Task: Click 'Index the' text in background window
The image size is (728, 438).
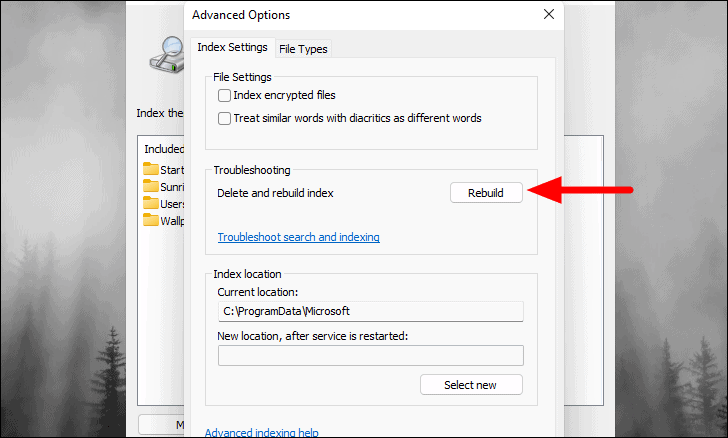Action: pyautogui.click(x=160, y=113)
